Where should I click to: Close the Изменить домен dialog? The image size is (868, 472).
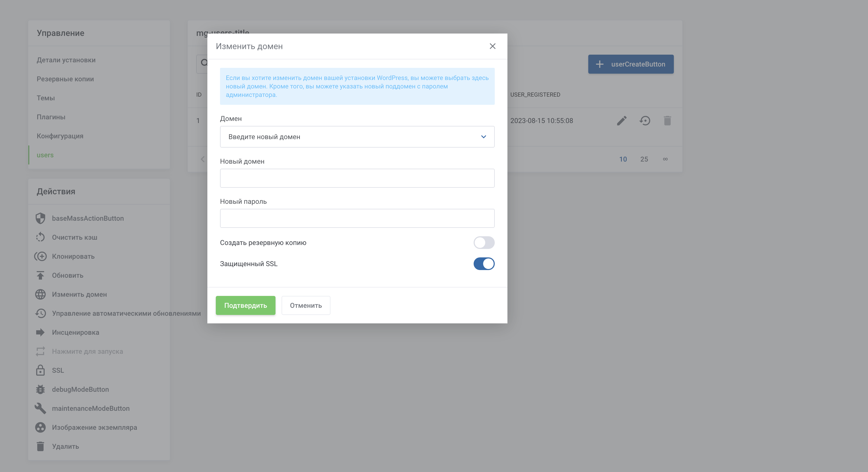pos(492,46)
